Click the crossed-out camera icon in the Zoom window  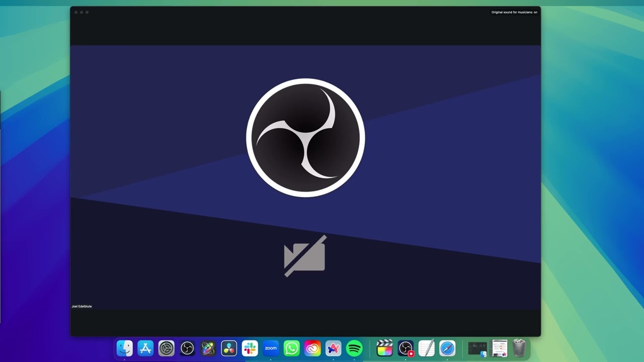coord(305,256)
